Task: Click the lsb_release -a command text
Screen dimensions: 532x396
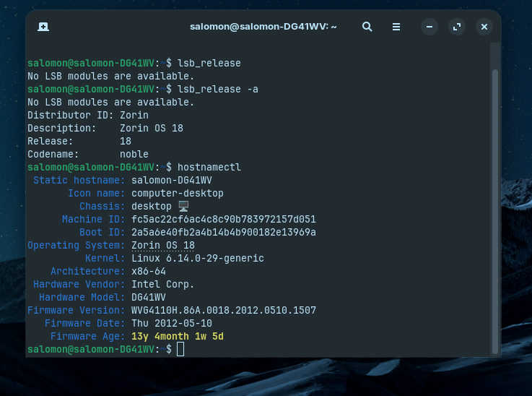Action: (x=218, y=89)
